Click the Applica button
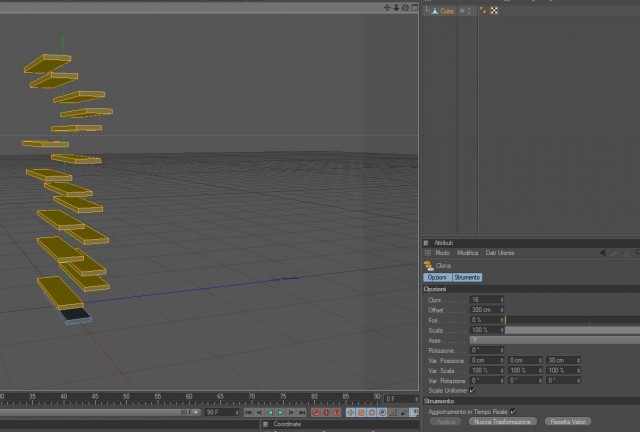The width and height of the screenshot is (640, 432). click(x=446, y=421)
